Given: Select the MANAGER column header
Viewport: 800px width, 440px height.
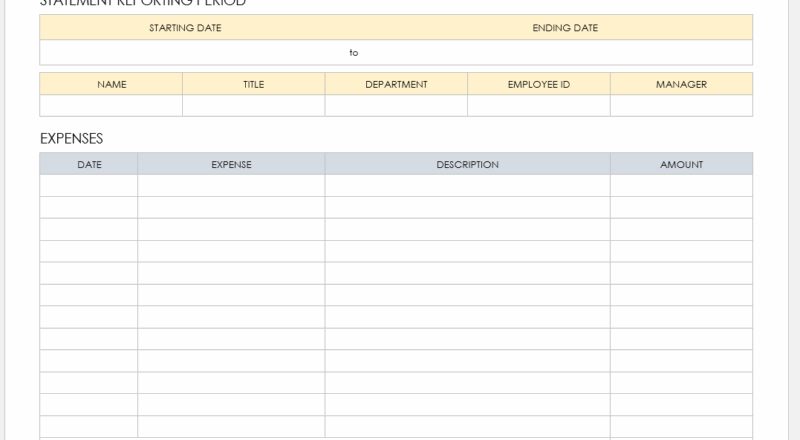Looking at the screenshot, I should (681, 84).
